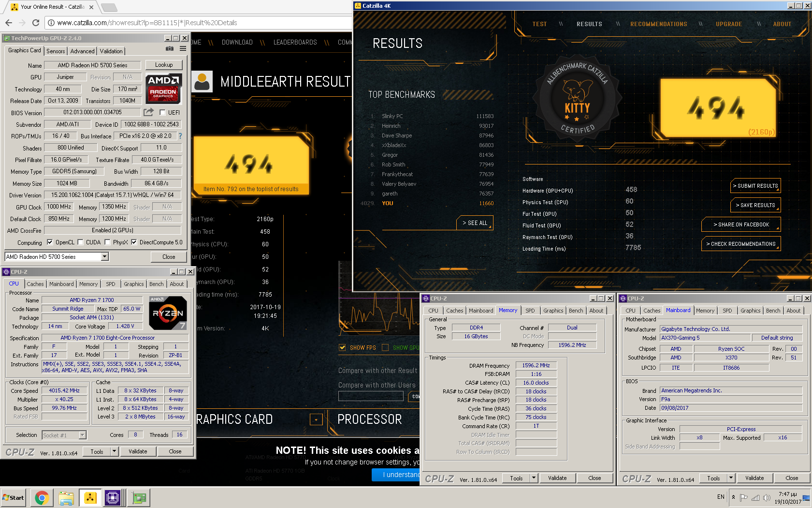Switch to the Advanced tab in GPU-Z
Viewport: 812px width, 508px height.
83,51
